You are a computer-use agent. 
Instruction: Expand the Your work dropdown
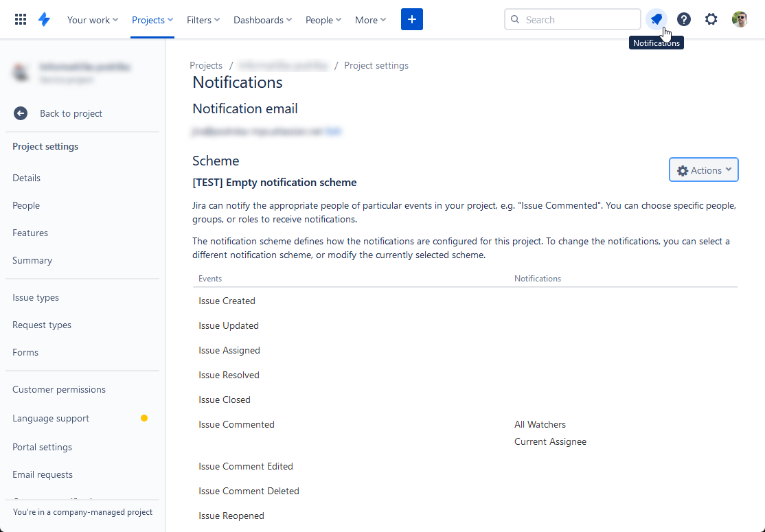(x=93, y=20)
